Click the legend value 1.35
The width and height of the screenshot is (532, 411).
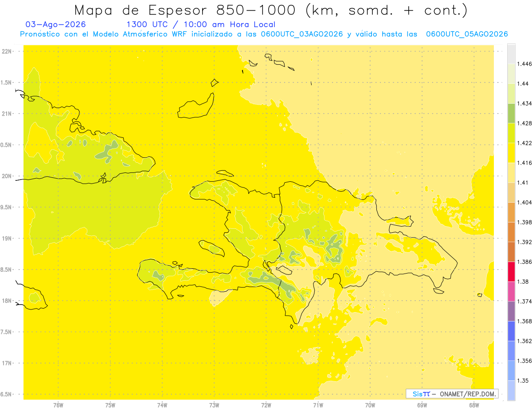pyautogui.click(x=523, y=380)
